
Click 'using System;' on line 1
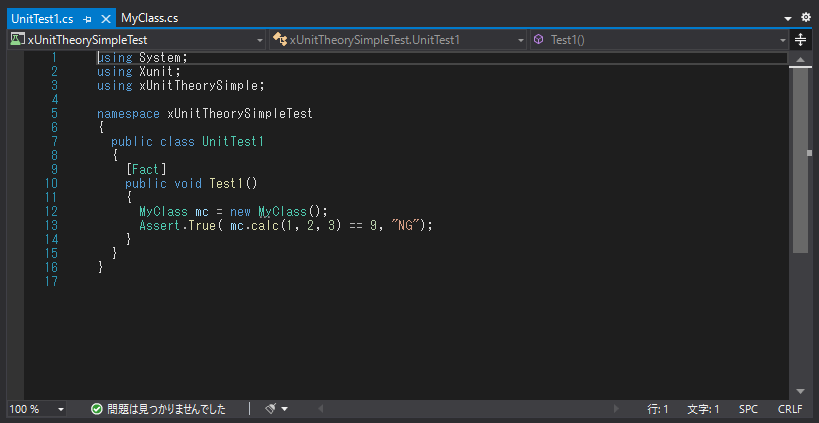(142, 57)
